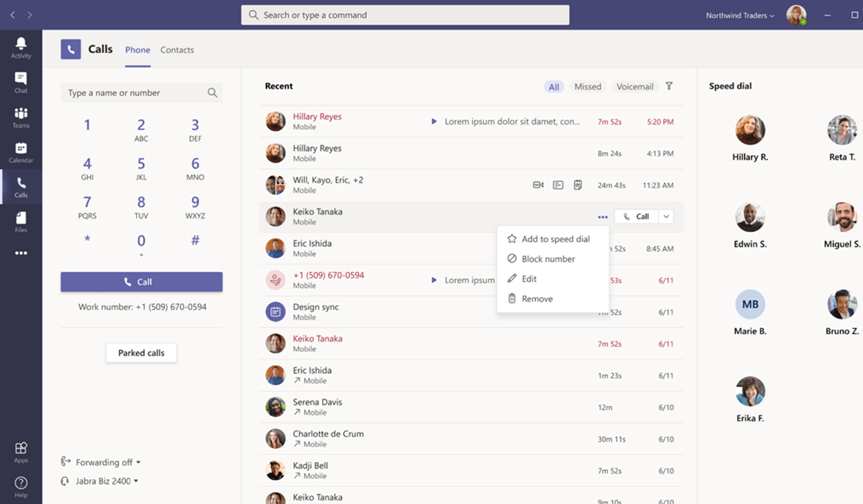Open the Apps store icon

pos(21,452)
